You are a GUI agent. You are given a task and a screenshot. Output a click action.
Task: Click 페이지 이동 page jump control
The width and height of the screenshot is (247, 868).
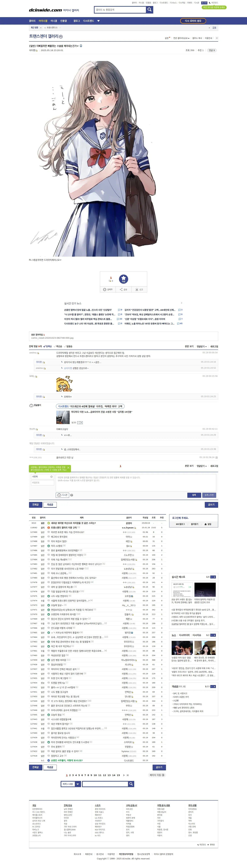(x=157, y=775)
